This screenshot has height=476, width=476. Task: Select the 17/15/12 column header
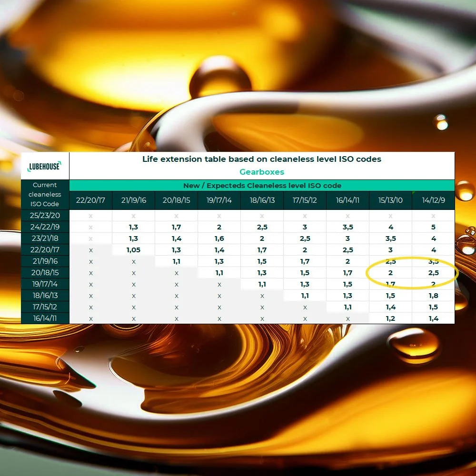[305, 200]
